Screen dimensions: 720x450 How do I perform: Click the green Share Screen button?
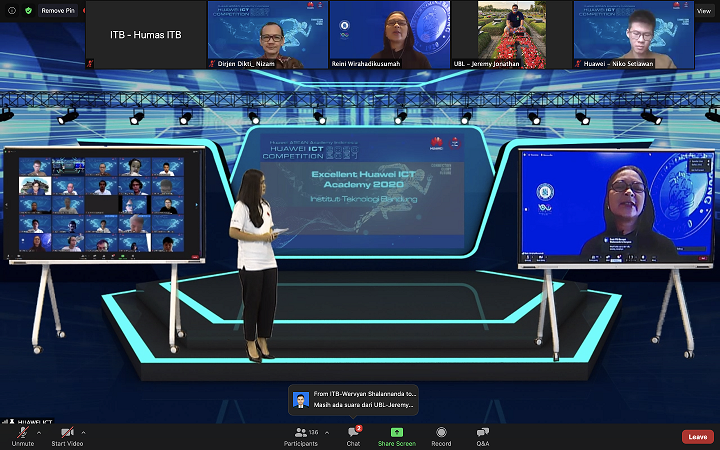pos(397,436)
